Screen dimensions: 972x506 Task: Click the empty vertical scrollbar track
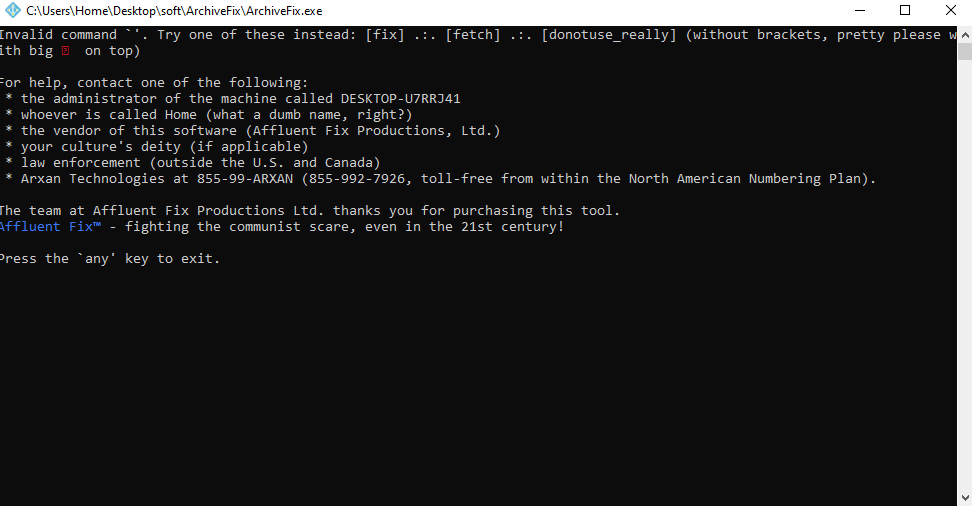click(965, 275)
